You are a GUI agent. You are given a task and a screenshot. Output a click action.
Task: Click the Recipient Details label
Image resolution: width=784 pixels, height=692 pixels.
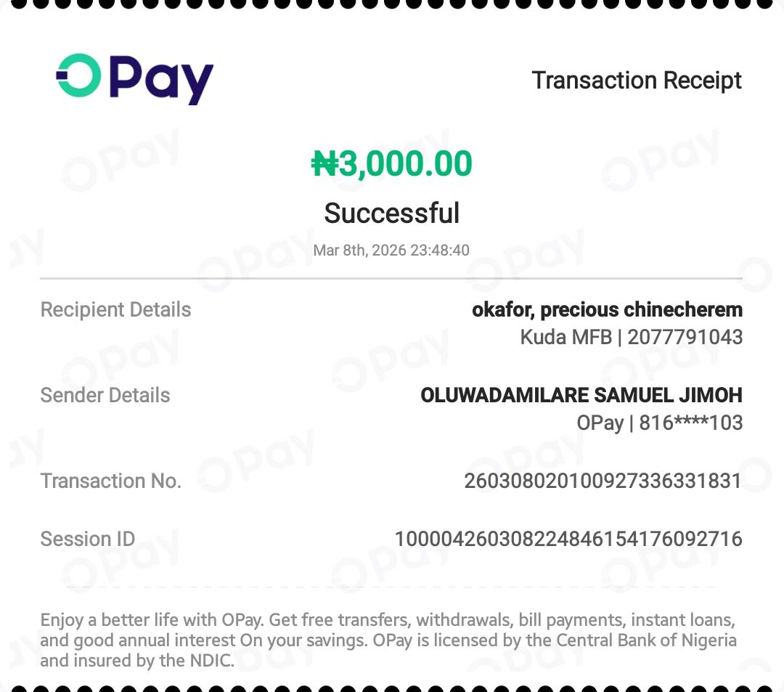(115, 310)
